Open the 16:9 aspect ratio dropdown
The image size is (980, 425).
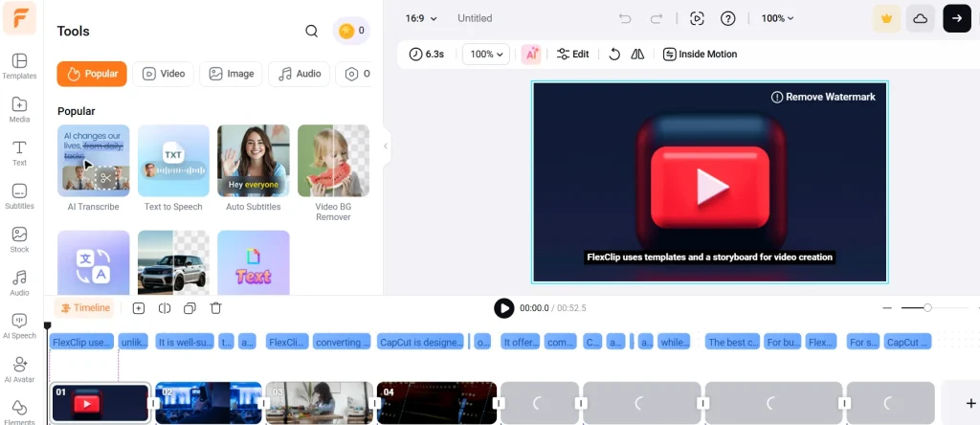click(421, 19)
